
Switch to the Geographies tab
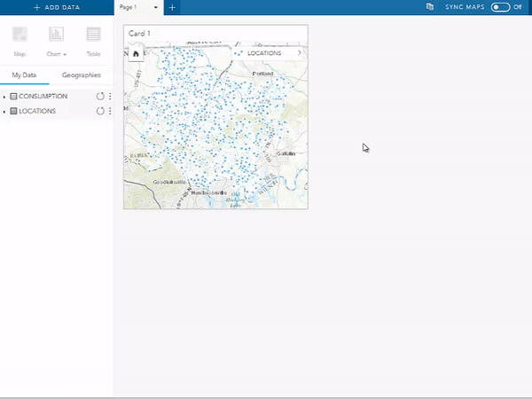coord(81,75)
